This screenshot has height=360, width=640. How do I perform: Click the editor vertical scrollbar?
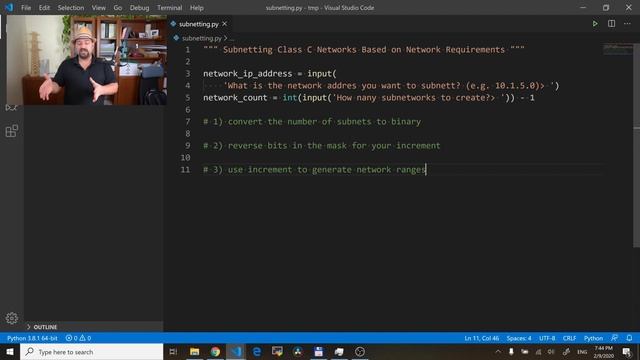point(636,145)
